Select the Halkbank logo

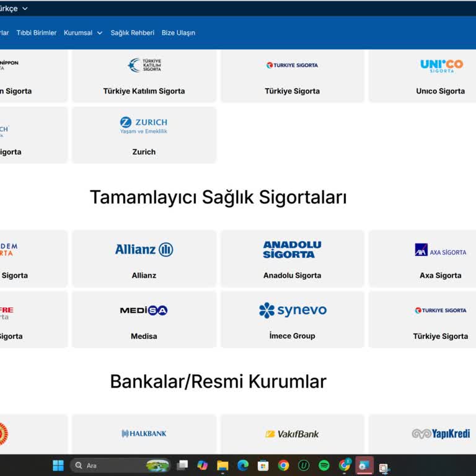(x=144, y=434)
